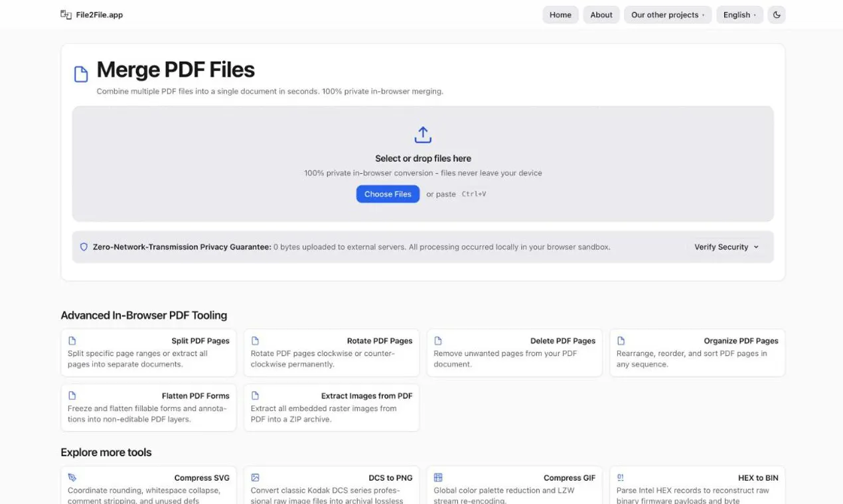The image size is (843, 504).
Task: Click the Ctrl+V paste shortcut hint
Action: point(474,194)
